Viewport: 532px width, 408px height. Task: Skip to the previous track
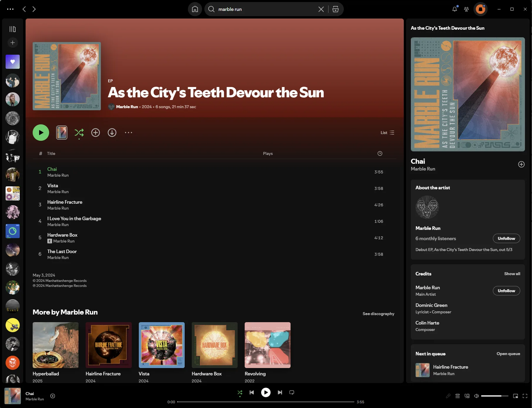click(252, 392)
